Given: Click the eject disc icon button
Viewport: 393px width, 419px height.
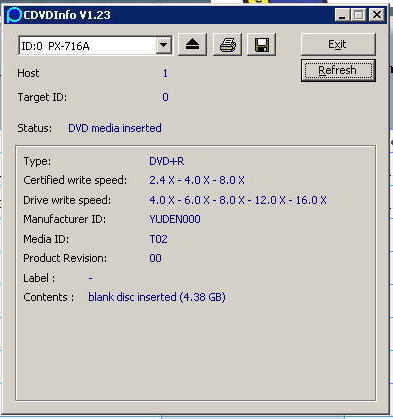Looking at the screenshot, I should click(x=192, y=44).
